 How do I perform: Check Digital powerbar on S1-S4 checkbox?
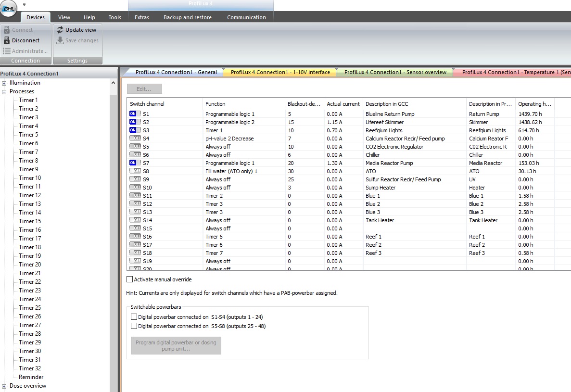click(x=134, y=316)
